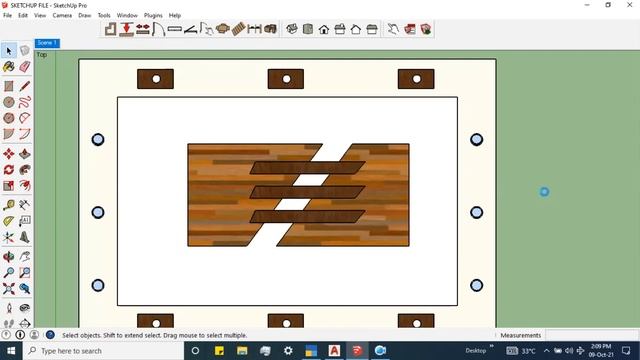This screenshot has width=640, height=360.
Task: Click the stair-profile icon at toolbar start
Action: tap(110, 29)
